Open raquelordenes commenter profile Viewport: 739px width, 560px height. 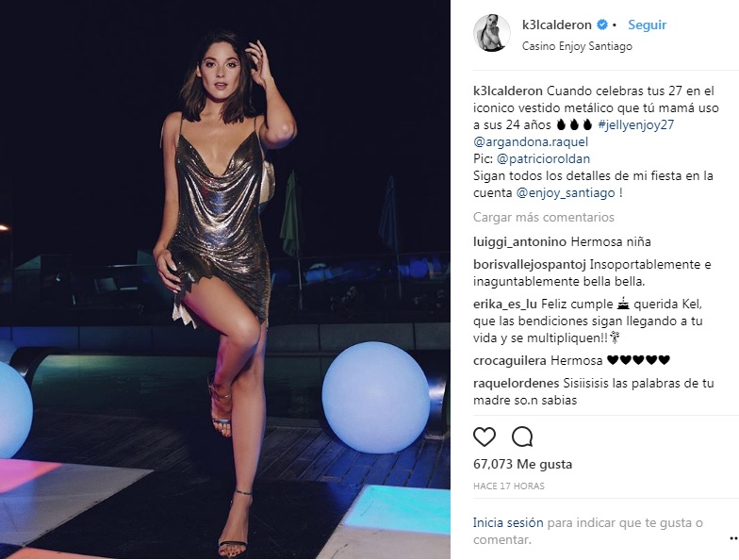pos(517,383)
